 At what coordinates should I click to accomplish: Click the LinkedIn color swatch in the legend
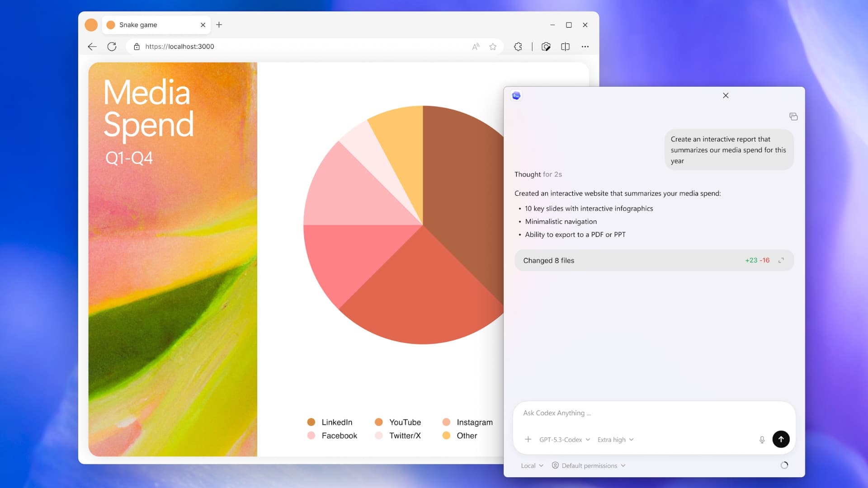(311, 422)
